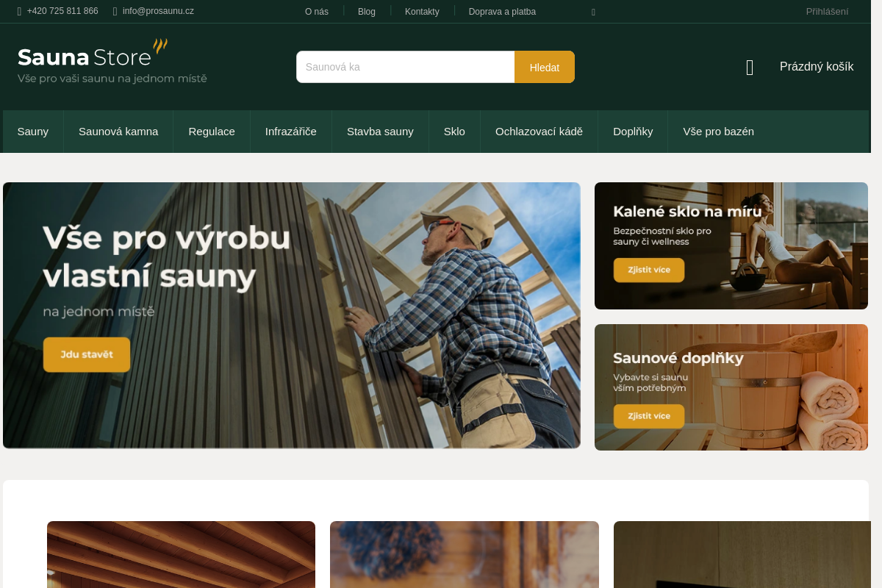Open the Infrazářiče category

290,132
